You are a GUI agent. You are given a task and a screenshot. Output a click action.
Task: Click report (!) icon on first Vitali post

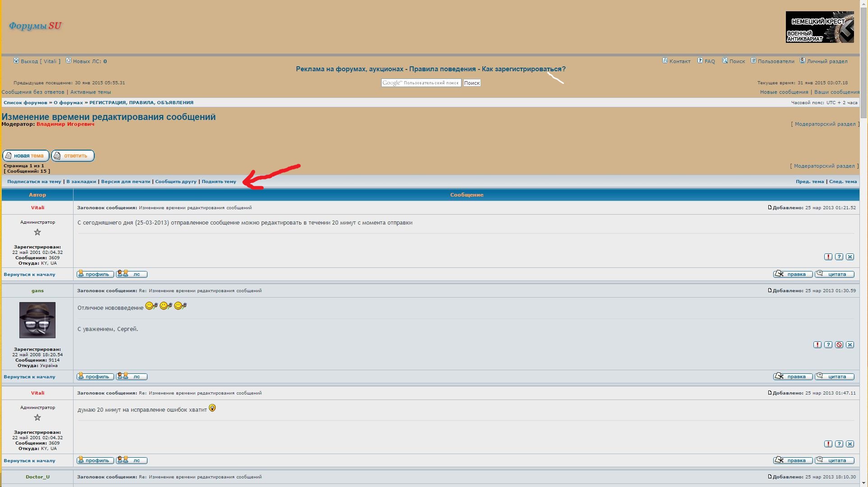tap(828, 257)
